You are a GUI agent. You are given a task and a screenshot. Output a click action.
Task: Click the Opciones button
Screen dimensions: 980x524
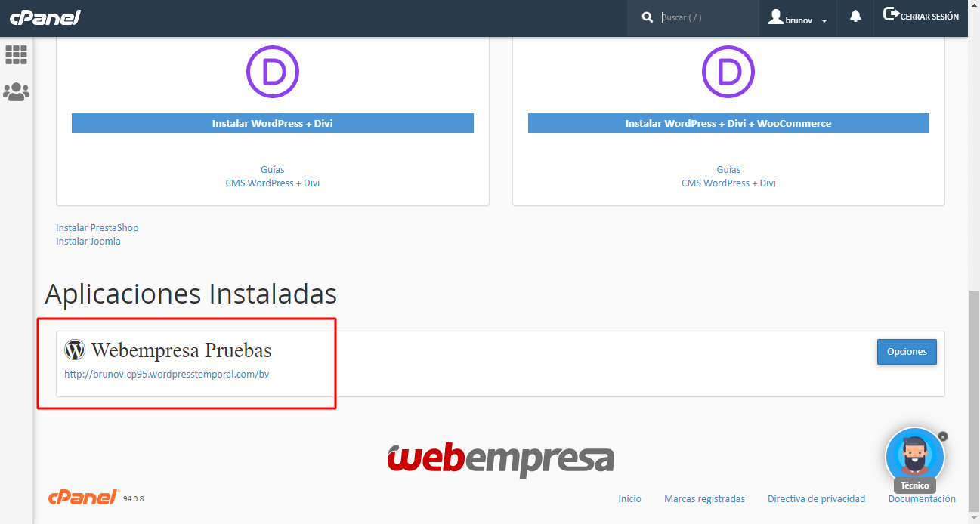pos(907,352)
